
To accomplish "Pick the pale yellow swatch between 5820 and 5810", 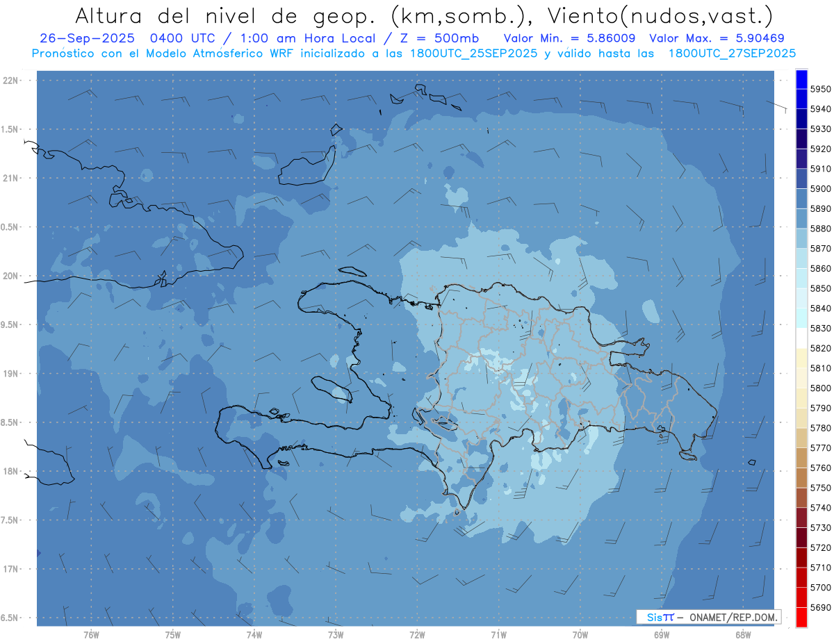I will [801, 358].
